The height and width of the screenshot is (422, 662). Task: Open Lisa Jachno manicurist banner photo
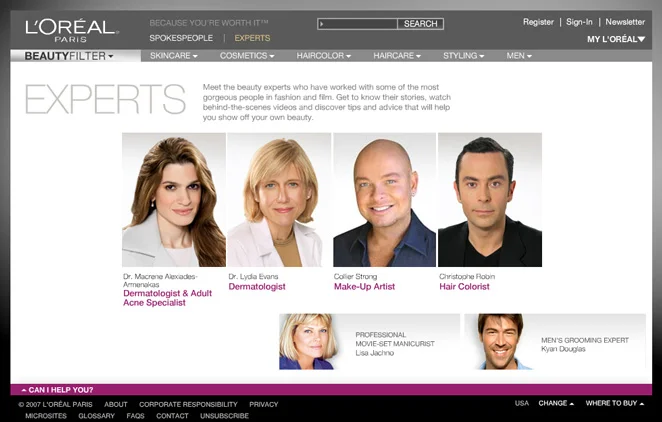point(309,341)
